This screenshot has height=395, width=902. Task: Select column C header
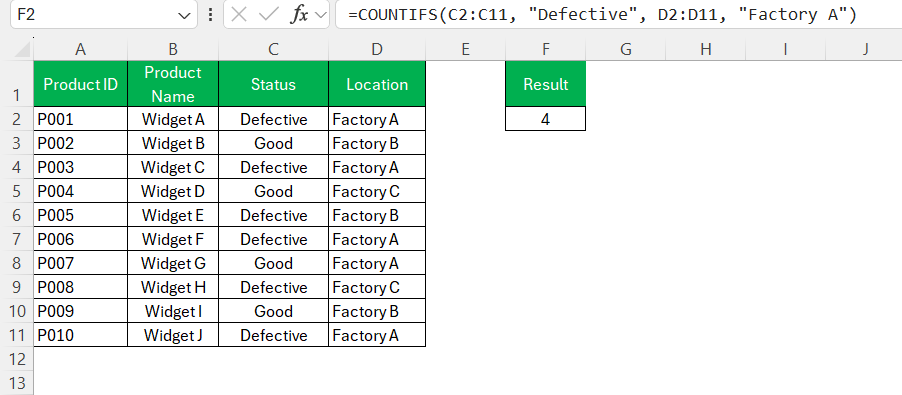point(273,49)
